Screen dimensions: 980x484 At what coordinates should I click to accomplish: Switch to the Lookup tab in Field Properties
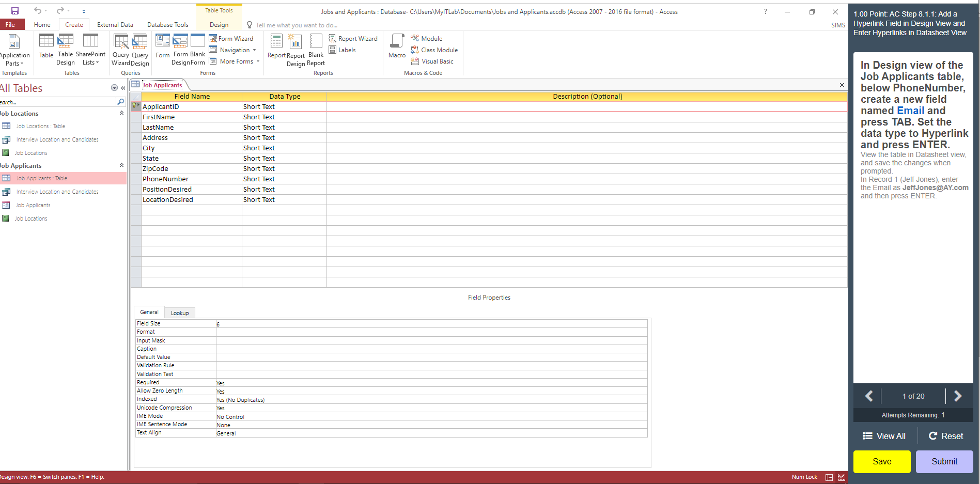180,313
